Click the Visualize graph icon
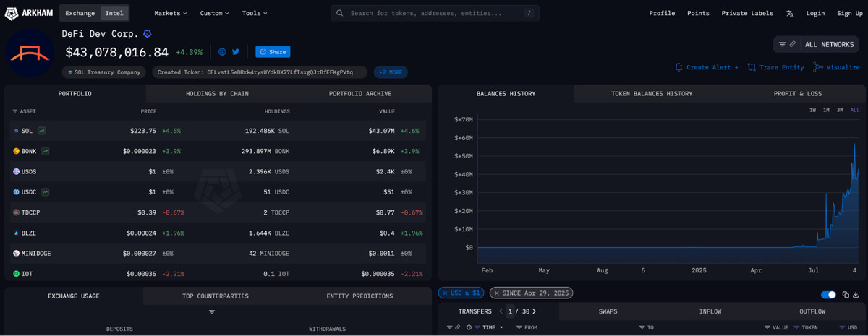This screenshot has width=868, height=336. (x=817, y=67)
